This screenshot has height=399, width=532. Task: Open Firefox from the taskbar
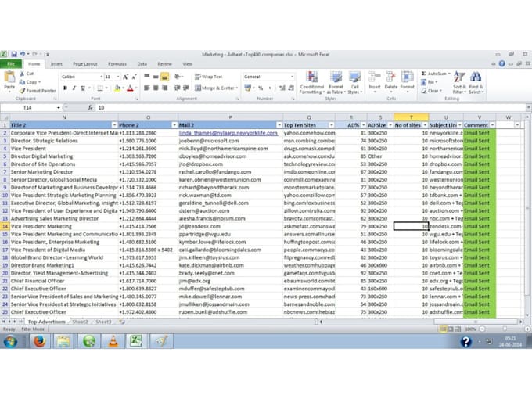click(x=39, y=341)
